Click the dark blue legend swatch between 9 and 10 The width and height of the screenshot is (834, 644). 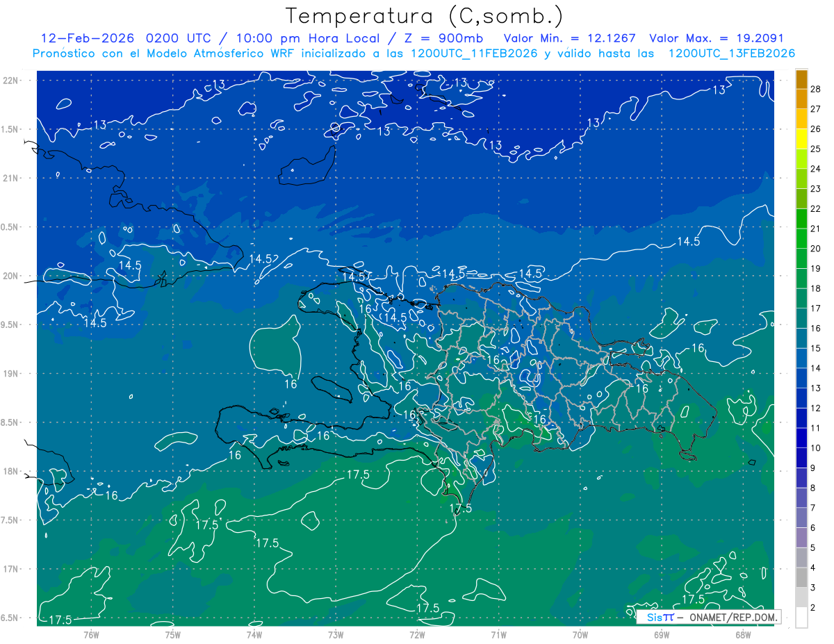[x=801, y=458]
